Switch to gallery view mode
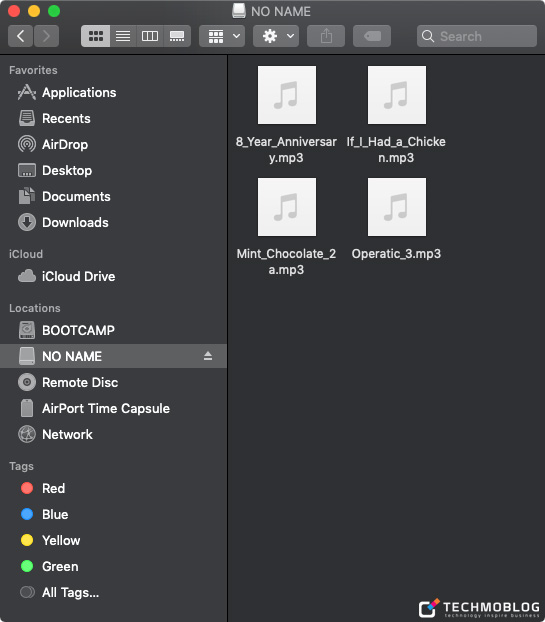 pos(177,36)
